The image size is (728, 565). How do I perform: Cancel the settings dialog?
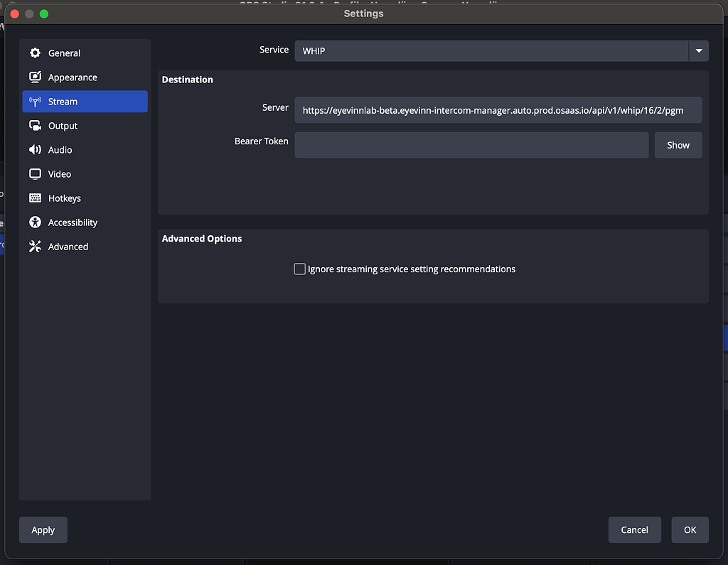pos(634,529)
